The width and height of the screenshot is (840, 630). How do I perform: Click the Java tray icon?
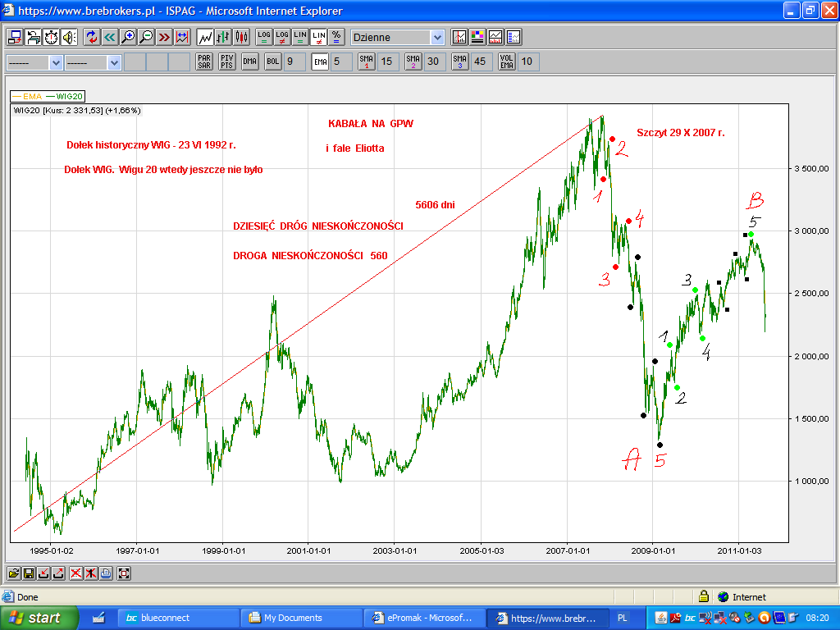click(x=661, y=618)
